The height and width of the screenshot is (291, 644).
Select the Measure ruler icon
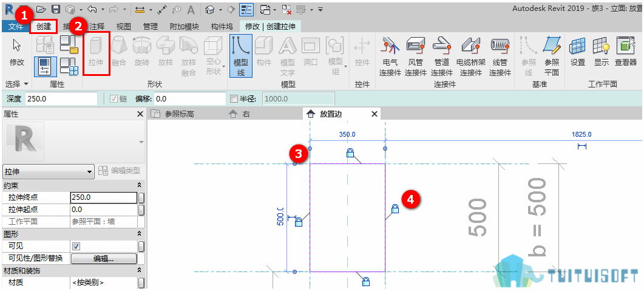(140, 9)
